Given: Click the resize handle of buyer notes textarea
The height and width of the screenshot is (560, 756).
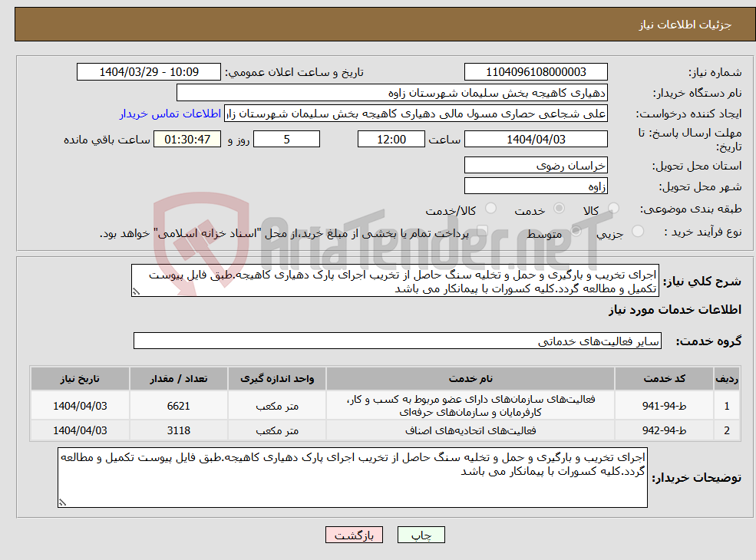Looking at the screenshot, I should 62,502.
